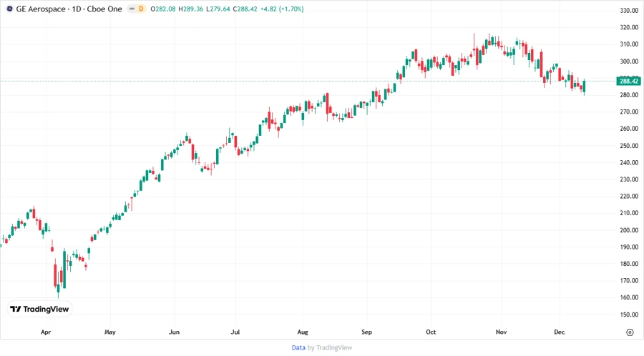Click the 320.00 price axis label
644x356 pixels.
click(x=629, y=27)
